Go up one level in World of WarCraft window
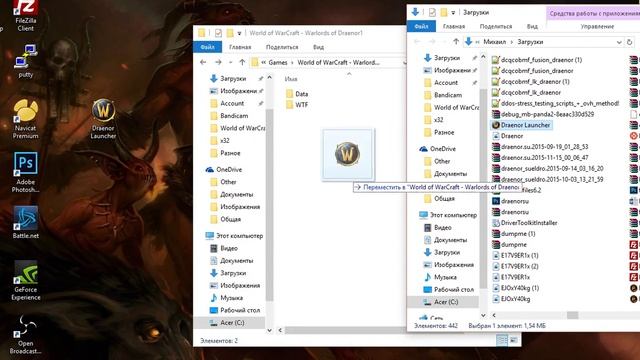Viewport: 640px width, 360px height. click(x=242, y=62)
